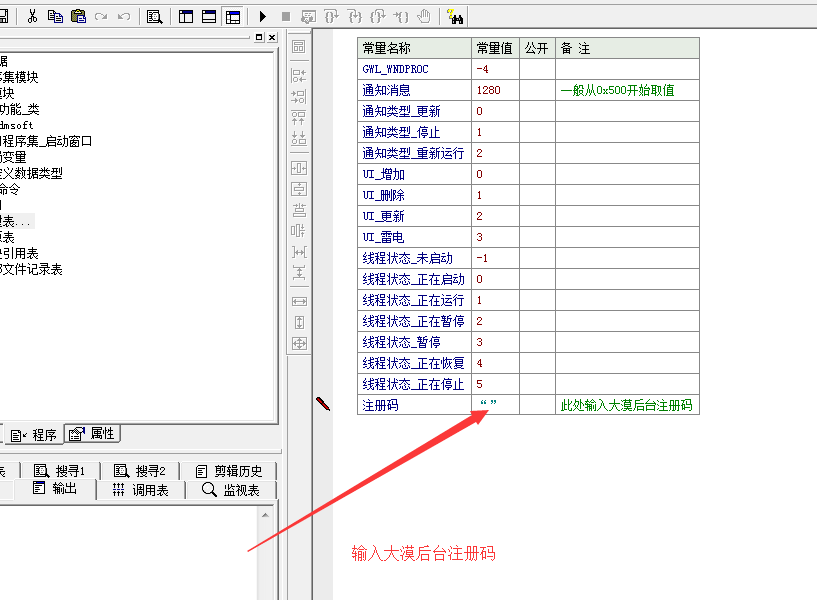Click the Step Over braces debug icon

331,17
